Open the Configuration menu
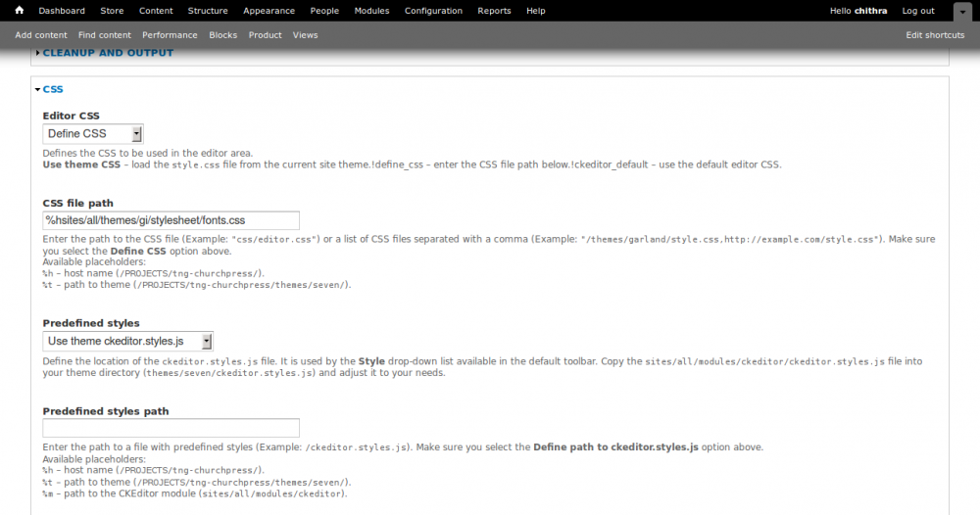The width and height of the screenshot is (980, 515). point(433,11)
